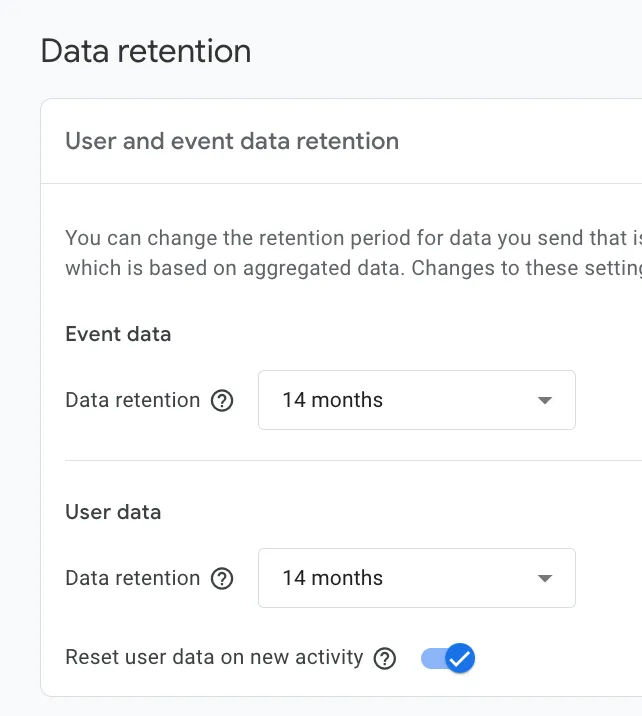642x716 pixels.
Task: Click the help icon beside Event data retention
Action: (x=223, y=401)
